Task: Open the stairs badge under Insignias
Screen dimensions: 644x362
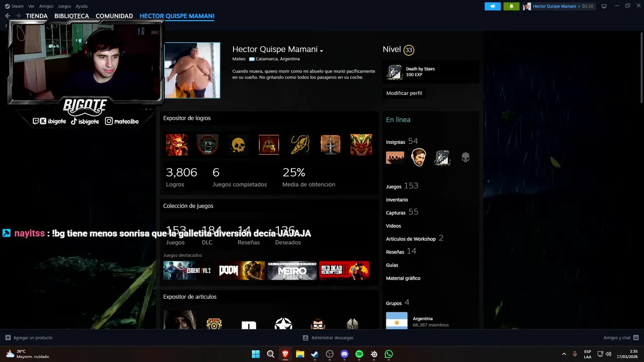Action: (x=442, y=157)
